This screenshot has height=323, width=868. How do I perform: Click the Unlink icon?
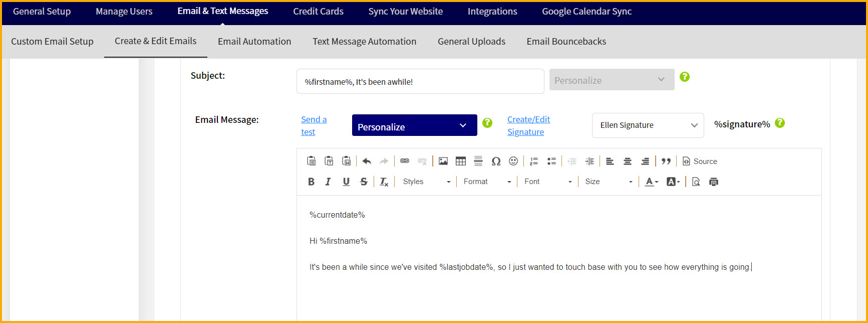pos(422,161)
